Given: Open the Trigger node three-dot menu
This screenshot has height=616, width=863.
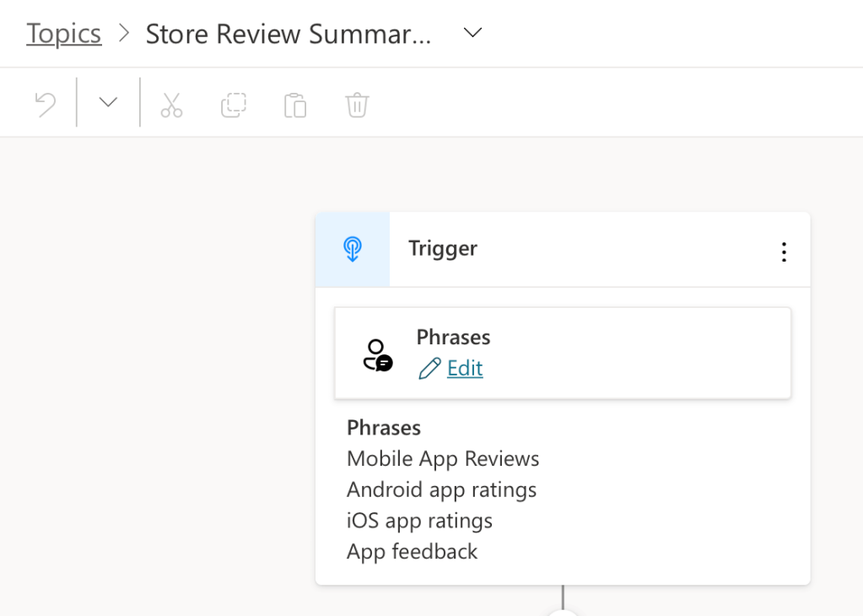Looking at the screenshot, I should coord(784,251).
